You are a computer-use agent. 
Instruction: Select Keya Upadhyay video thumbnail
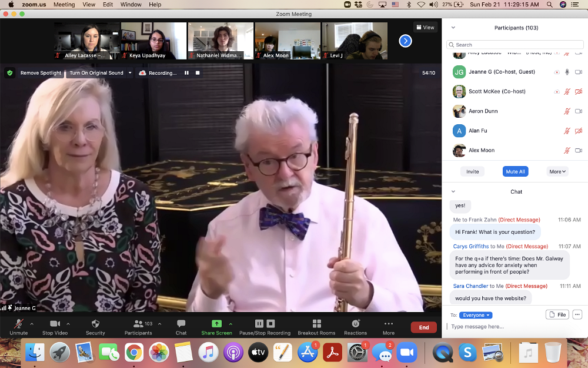[x=153, y=41]
